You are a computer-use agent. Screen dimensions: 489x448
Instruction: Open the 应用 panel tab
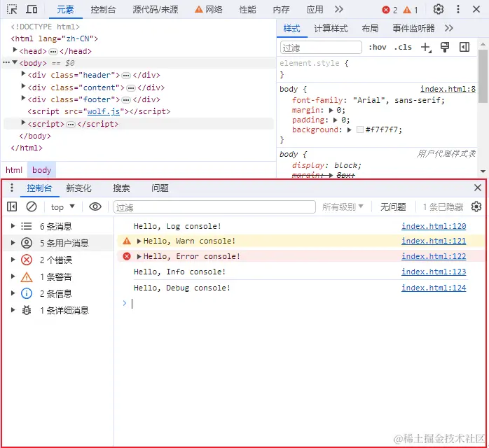point(315,10)
